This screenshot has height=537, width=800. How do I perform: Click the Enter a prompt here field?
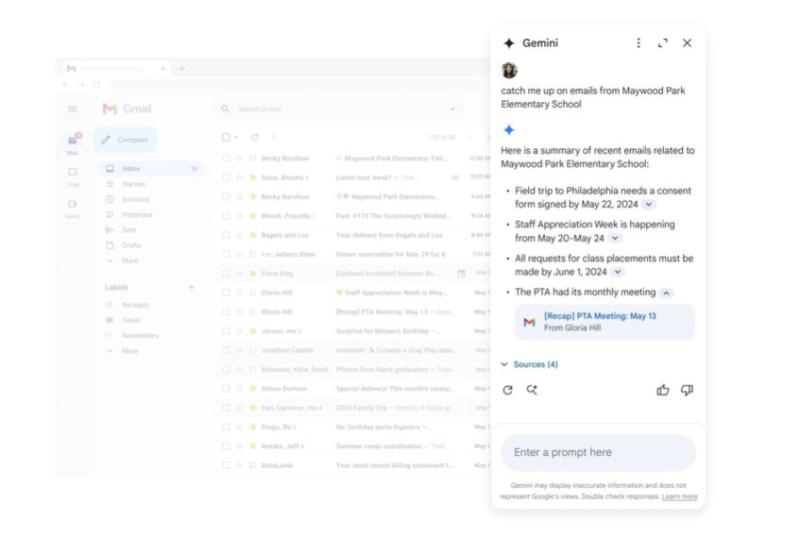coord(598,453)
